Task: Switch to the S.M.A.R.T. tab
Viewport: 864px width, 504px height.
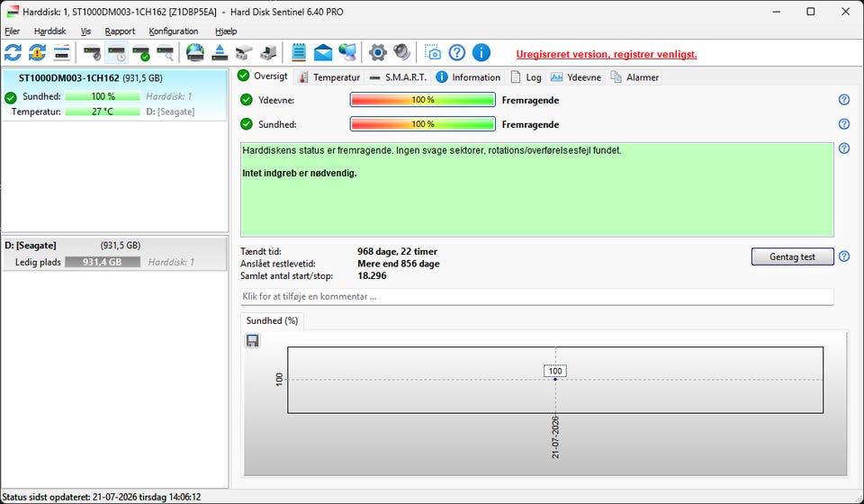Action: click(399, 77)
